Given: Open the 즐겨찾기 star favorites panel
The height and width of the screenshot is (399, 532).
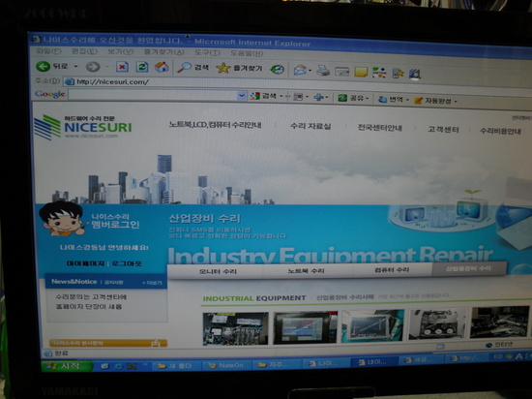Looking at the screenshot, I should coord(240,68).
